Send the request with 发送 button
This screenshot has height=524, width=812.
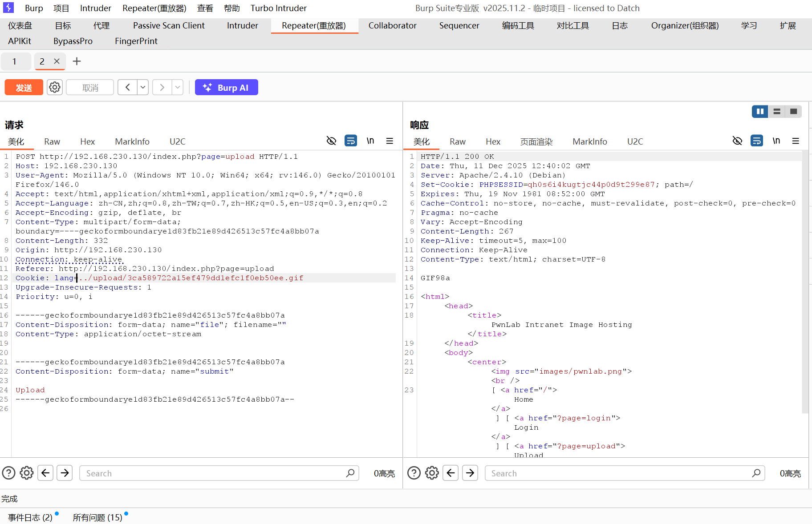coord(24,87)
